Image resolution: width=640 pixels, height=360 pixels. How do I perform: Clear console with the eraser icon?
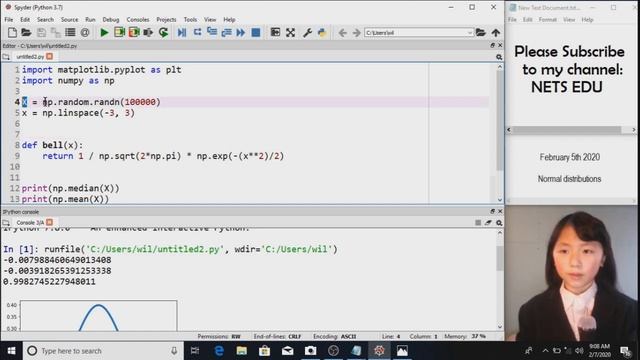(x=488, y=222)
